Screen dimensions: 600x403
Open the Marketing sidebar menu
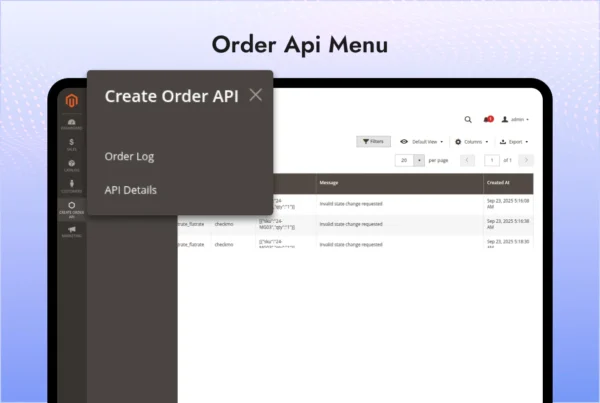[x=72, y=232]
